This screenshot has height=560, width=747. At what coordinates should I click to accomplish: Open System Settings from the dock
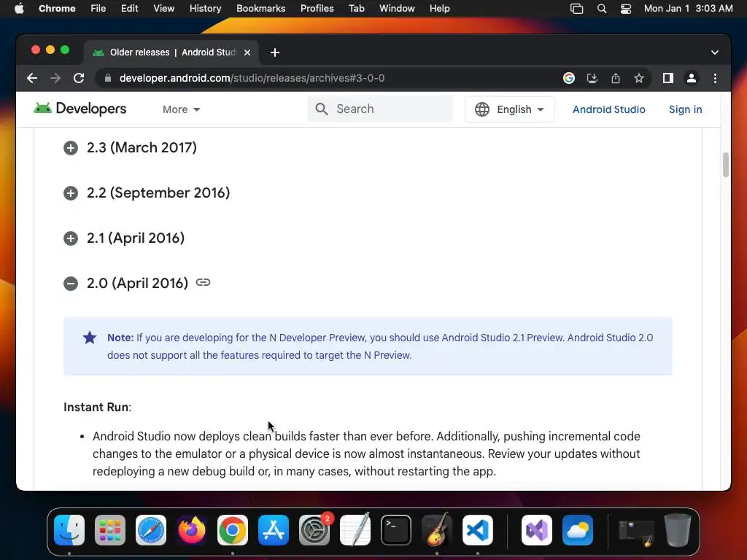(x=314, y=530)
